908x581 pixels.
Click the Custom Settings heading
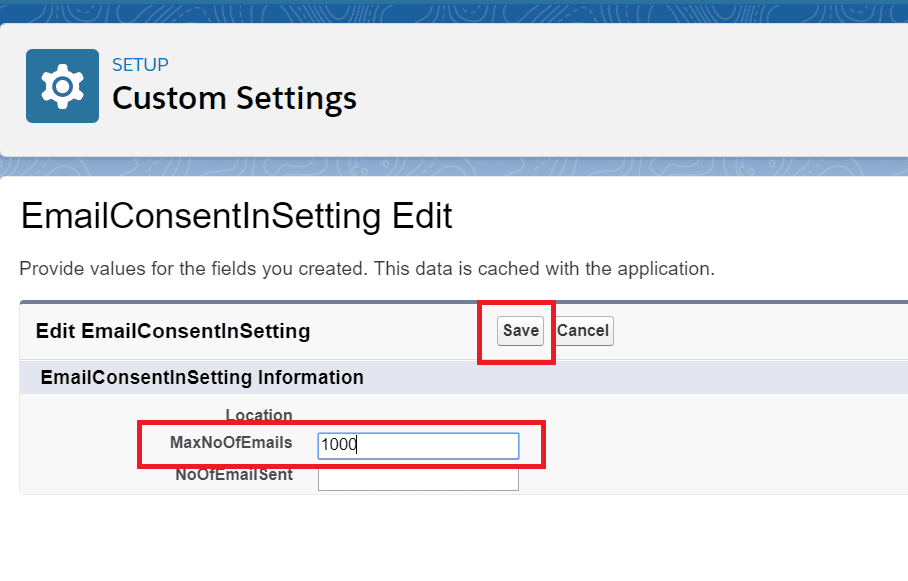pos(233,98)
